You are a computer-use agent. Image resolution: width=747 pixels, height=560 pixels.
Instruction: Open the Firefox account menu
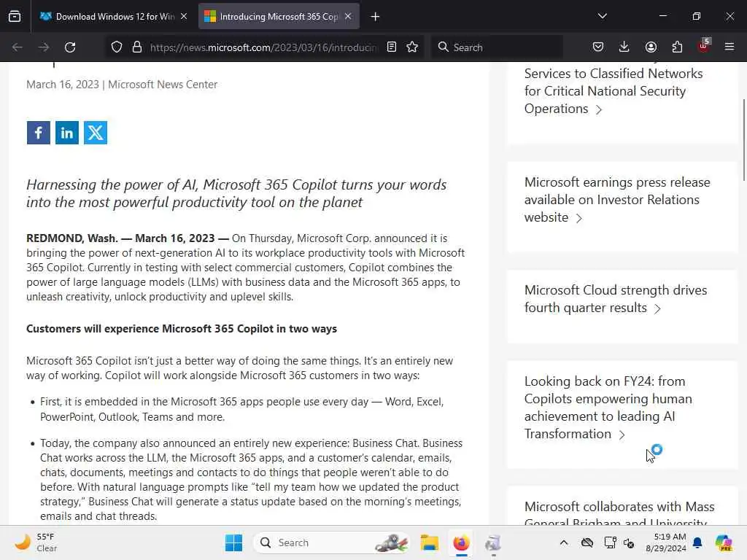[x=651, y=47]
